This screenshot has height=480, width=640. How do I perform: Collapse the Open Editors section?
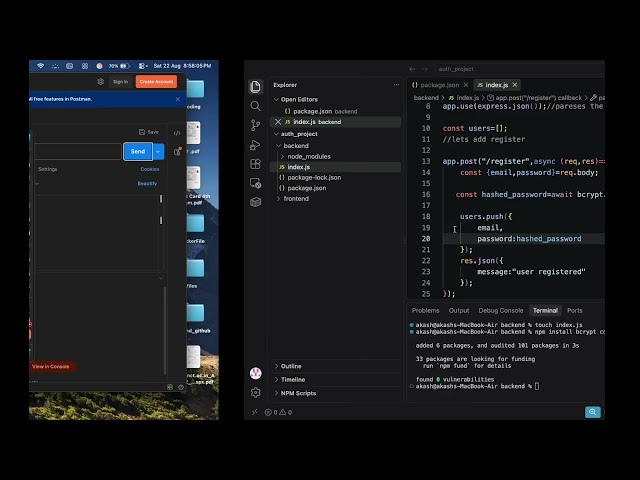tap(295, 100)
